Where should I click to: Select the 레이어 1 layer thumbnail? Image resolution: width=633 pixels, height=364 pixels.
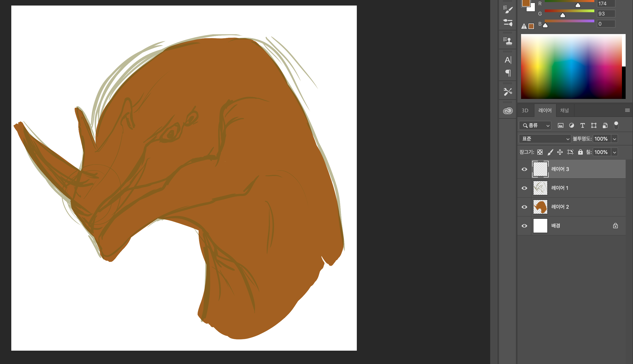pos(540,188)
